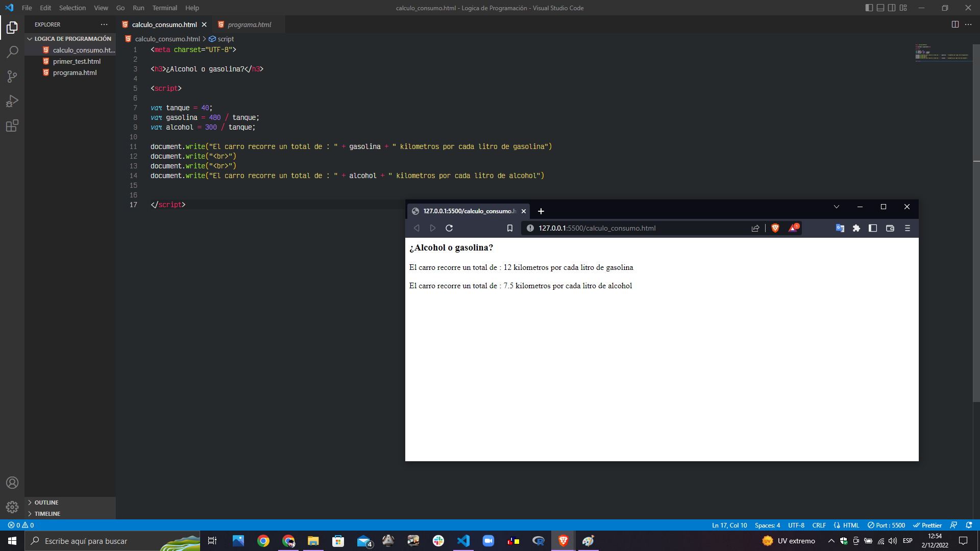This screenshot has height=551, width=980.
Task: Close the calculo_consumo.html editor tab
Action: 204,24
